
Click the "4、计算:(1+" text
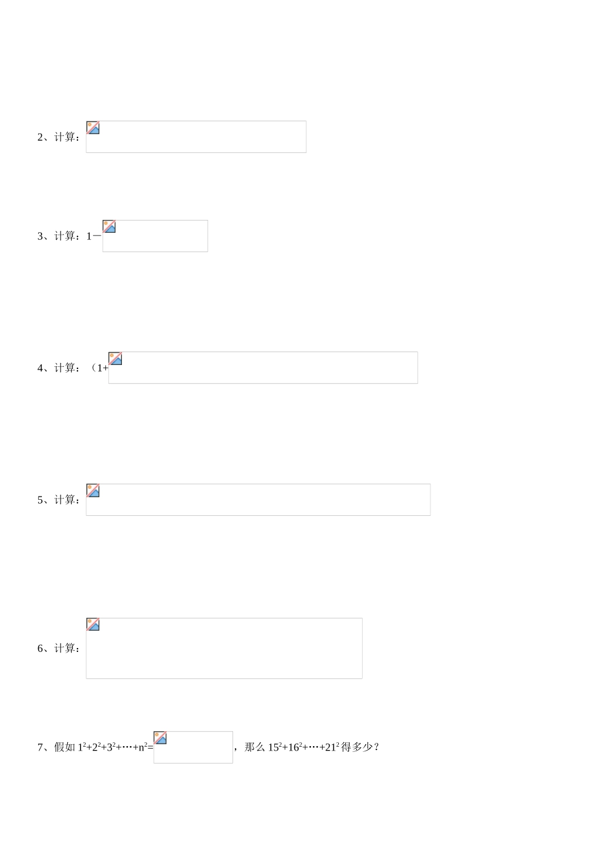click(72, 368)
